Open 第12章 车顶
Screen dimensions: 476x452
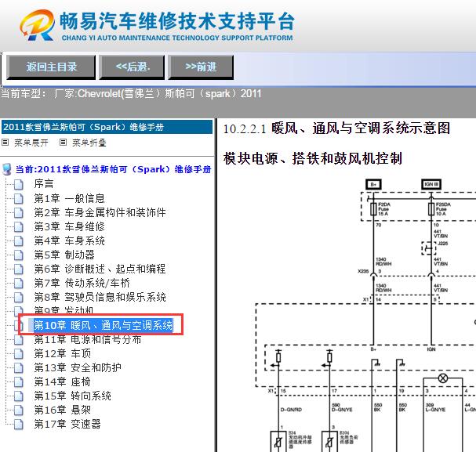(62, 353)
